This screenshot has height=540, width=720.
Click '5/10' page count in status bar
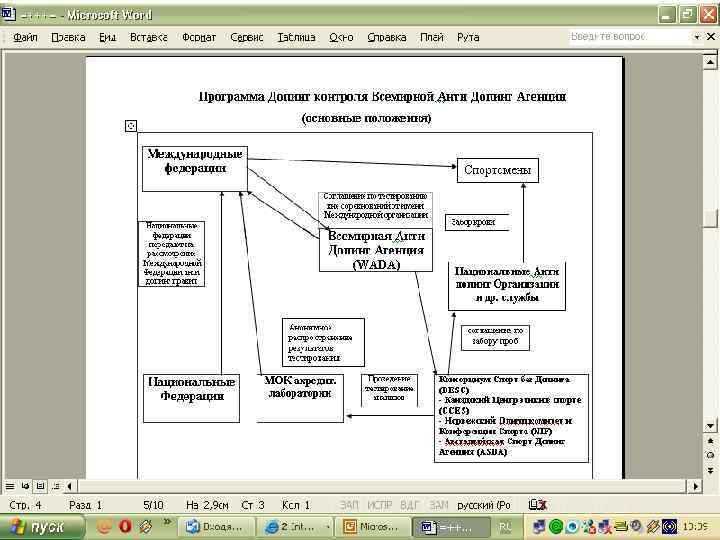(x=153, y=505)
